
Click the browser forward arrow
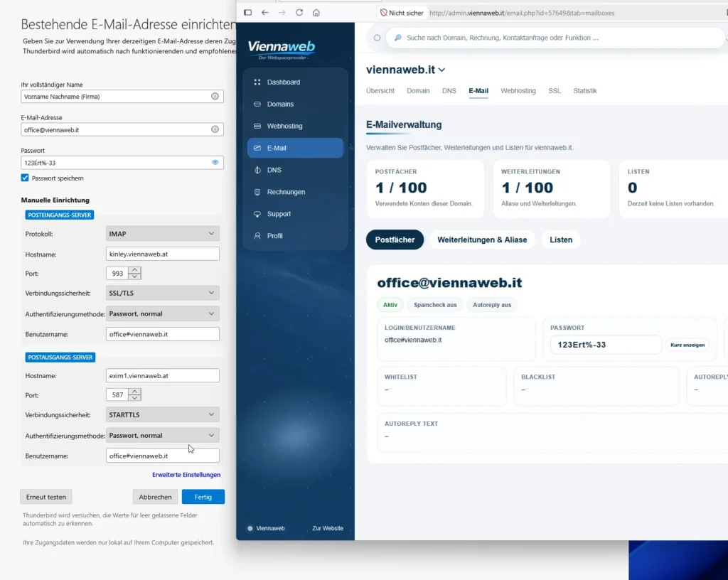click(x=282, y=13)
